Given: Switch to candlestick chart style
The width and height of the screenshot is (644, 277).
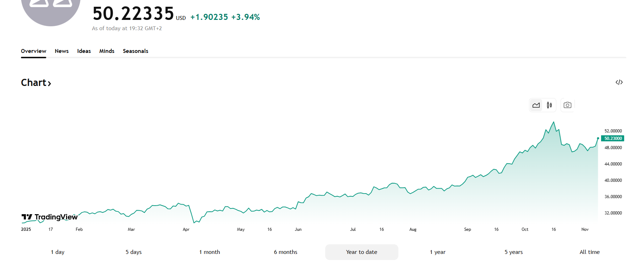Looking at the screenshot, I should point(549,105).
